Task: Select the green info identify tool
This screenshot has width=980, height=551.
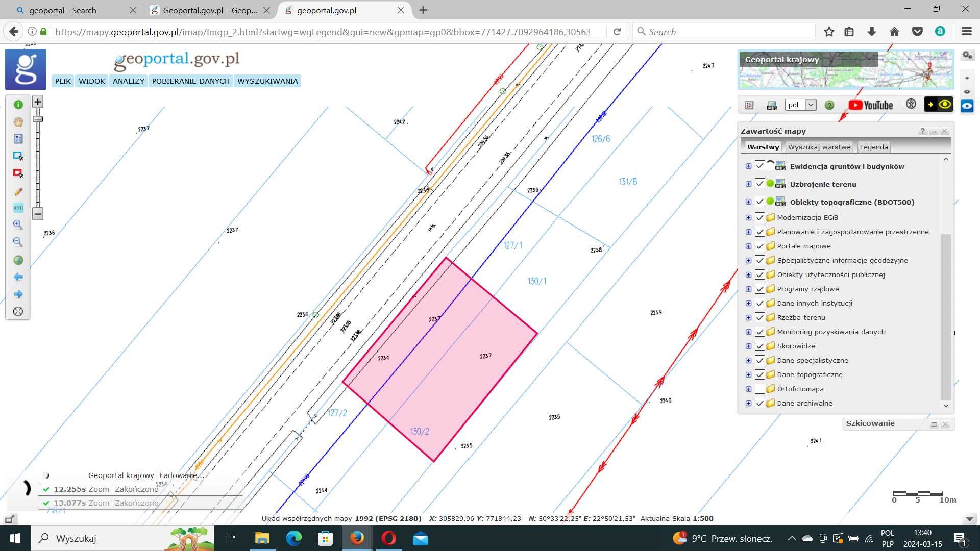Action: point(18,105)
